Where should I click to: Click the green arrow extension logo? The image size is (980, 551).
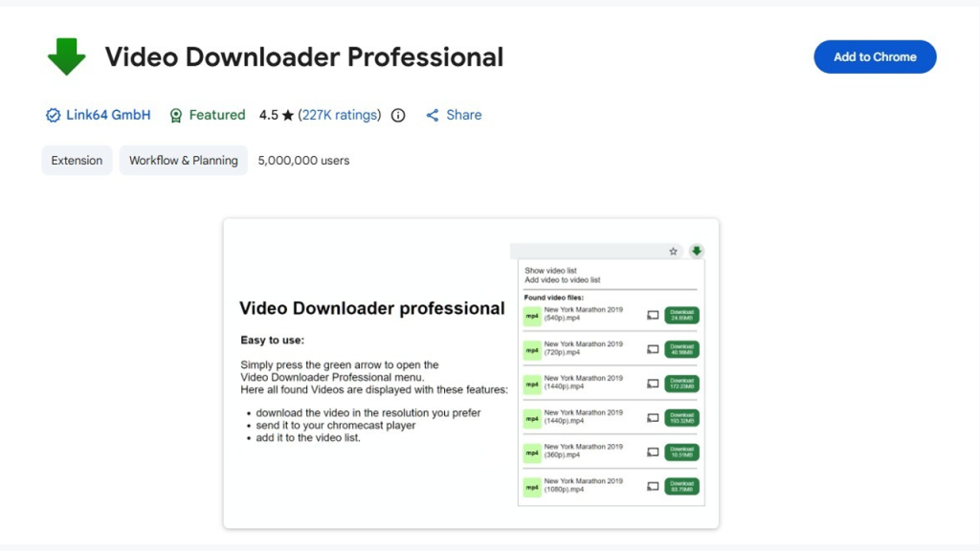pyautogui.click(x=66, y=57)
